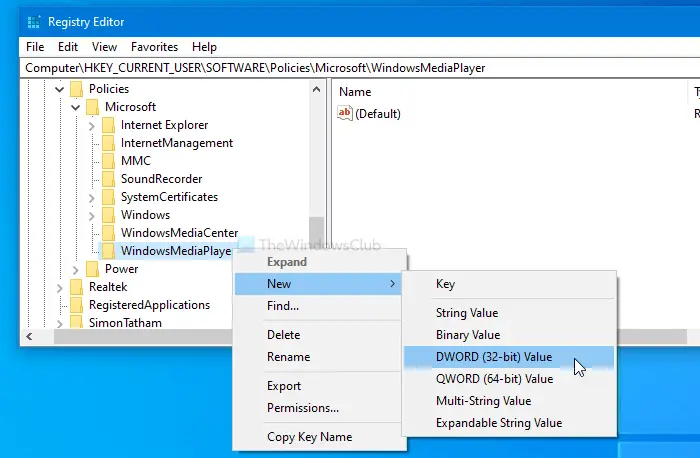Select QWORD (64-bit) Value
The image size is (700, 458).
[509, 379]
